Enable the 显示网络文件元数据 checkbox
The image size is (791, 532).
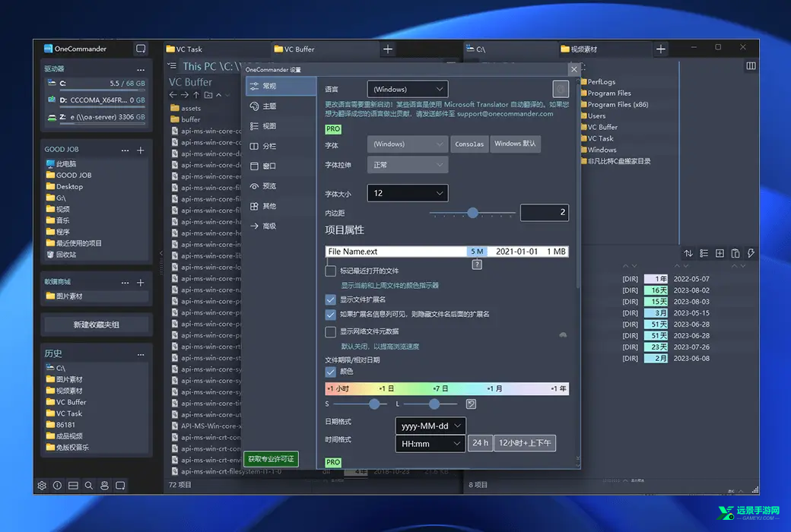(x=331, y=332)
